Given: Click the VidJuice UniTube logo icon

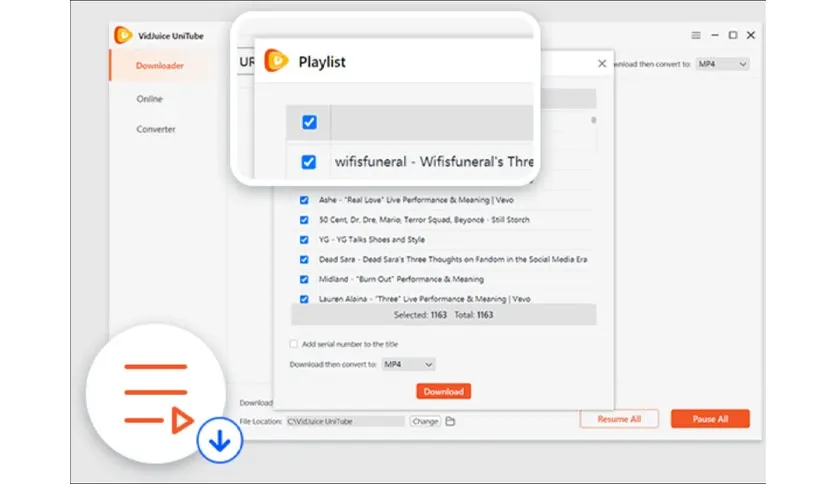Looking at the screenshot, I should click(x=123, y=35).
